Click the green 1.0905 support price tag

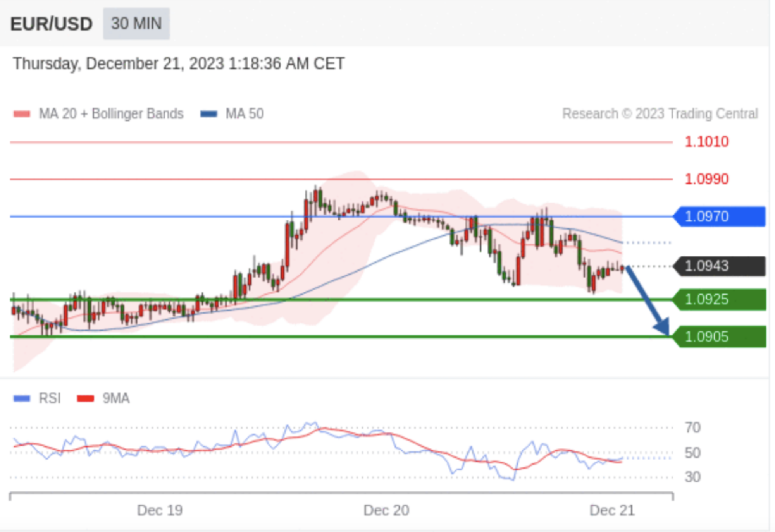720,336
